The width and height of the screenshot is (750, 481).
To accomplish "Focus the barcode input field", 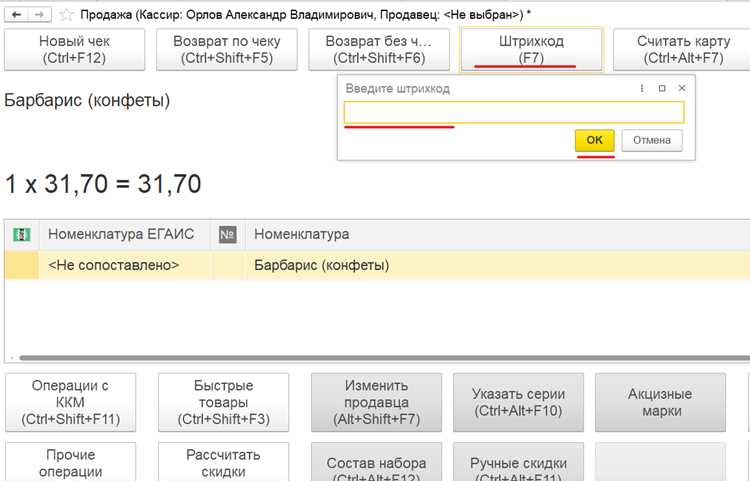I will (x=514, y=113).
